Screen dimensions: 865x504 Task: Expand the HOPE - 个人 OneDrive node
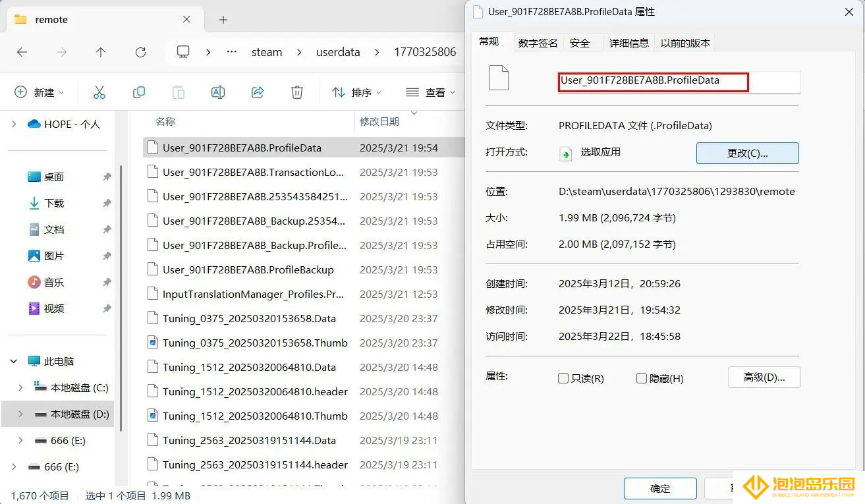pyautogui.click(x=14, y=124)
